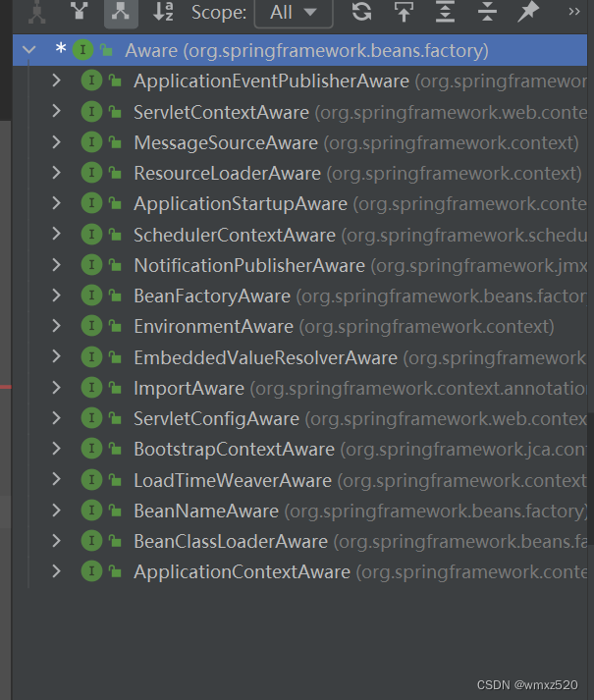Click interface icon beside ApplicationContextAware
Image resolution: width=594 pixels, height=700 pixels.
click(x=92, y=571)
